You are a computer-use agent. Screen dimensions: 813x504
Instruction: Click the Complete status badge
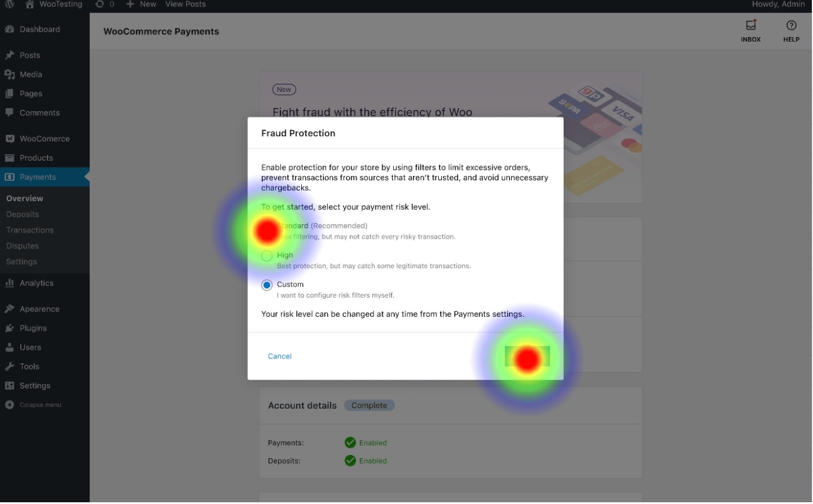coord(369,405)
